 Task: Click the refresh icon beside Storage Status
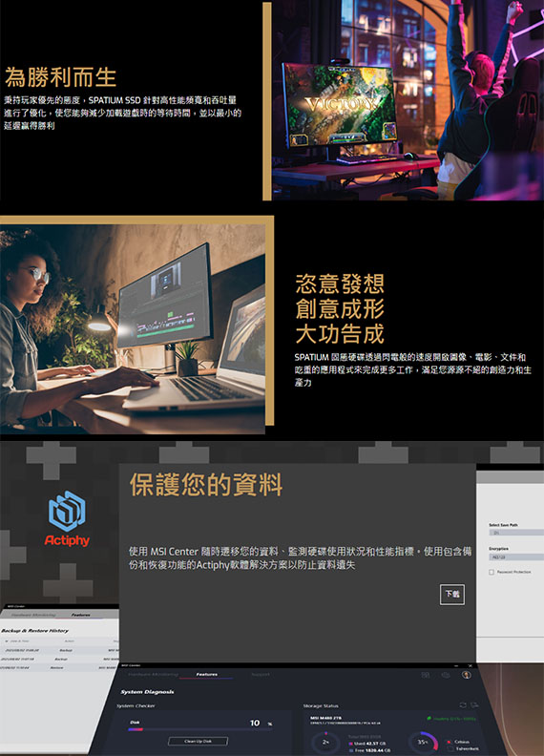click(x=463, y=705)
